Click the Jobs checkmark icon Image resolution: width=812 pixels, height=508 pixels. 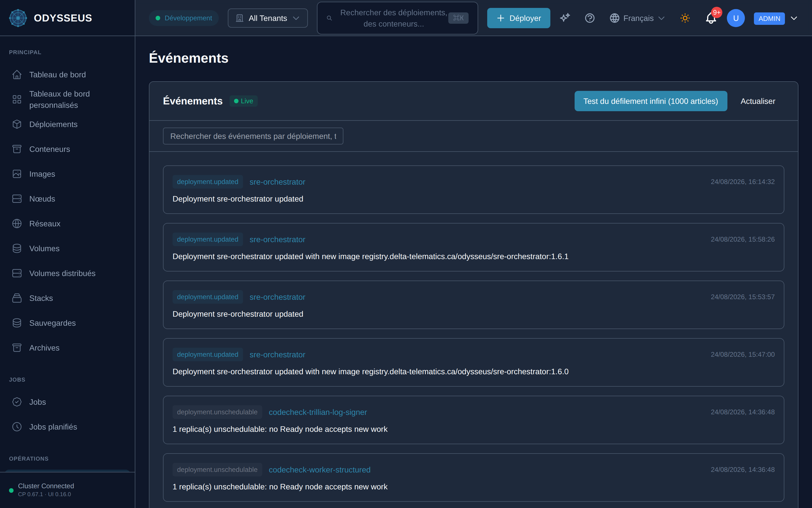pos(17,402)
